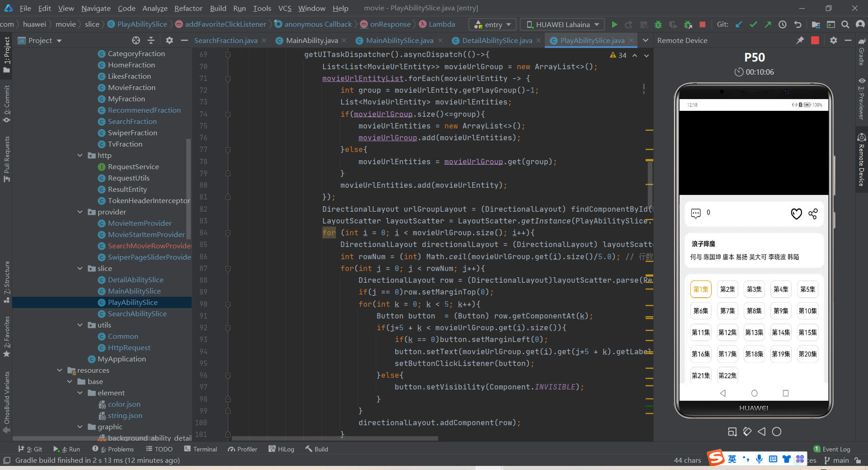Open Search Everywhere magnifier icon
Image resolution: width=868 pixels, height=470 pixels.
(x=845, y=24)
